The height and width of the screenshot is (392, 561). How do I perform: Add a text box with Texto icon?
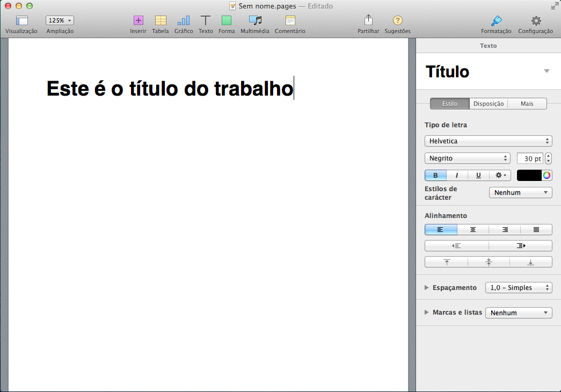tap(206, 21)
